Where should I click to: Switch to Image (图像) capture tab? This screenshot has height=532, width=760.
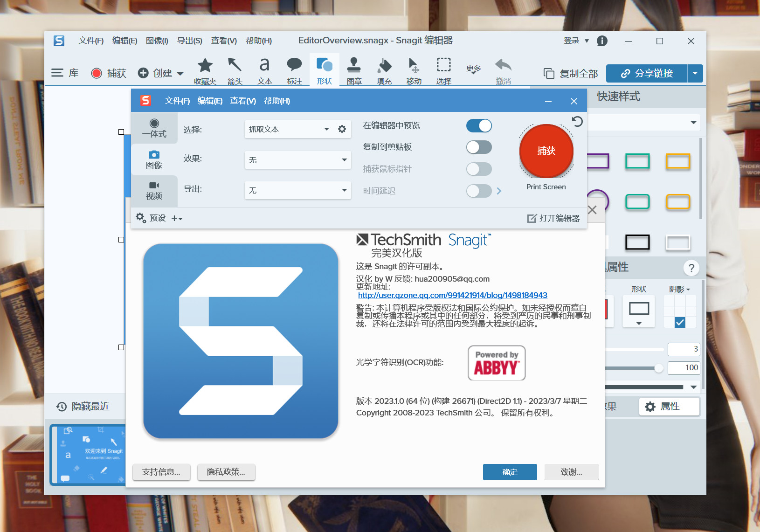click(154, 159)
